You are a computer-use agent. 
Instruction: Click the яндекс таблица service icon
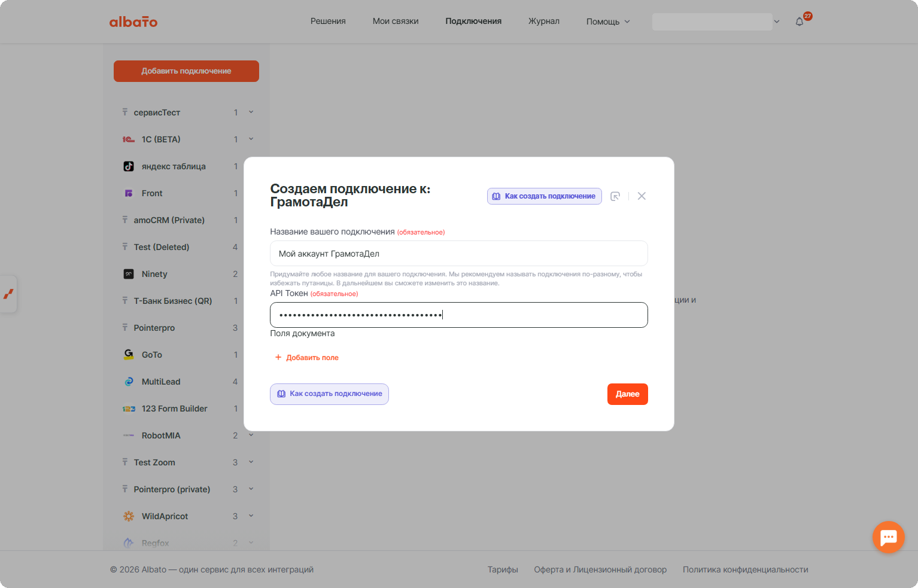tap(129, 166)
